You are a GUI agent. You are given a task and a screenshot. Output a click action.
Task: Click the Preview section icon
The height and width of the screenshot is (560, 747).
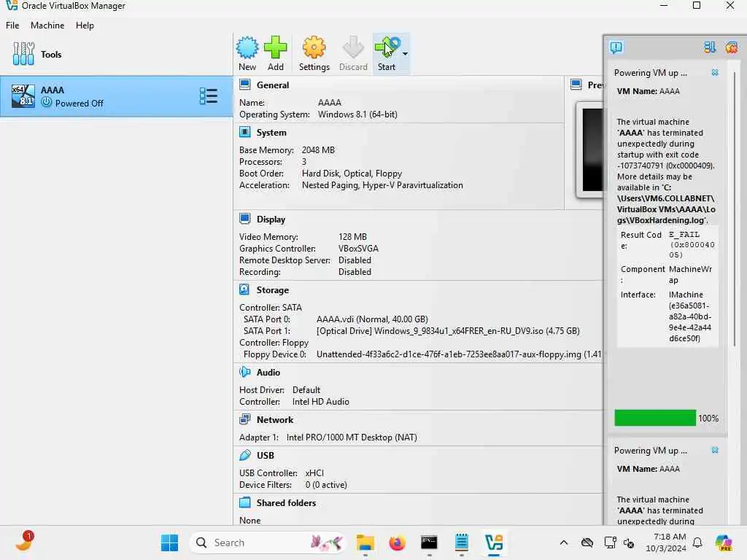[x=576, y=85]
